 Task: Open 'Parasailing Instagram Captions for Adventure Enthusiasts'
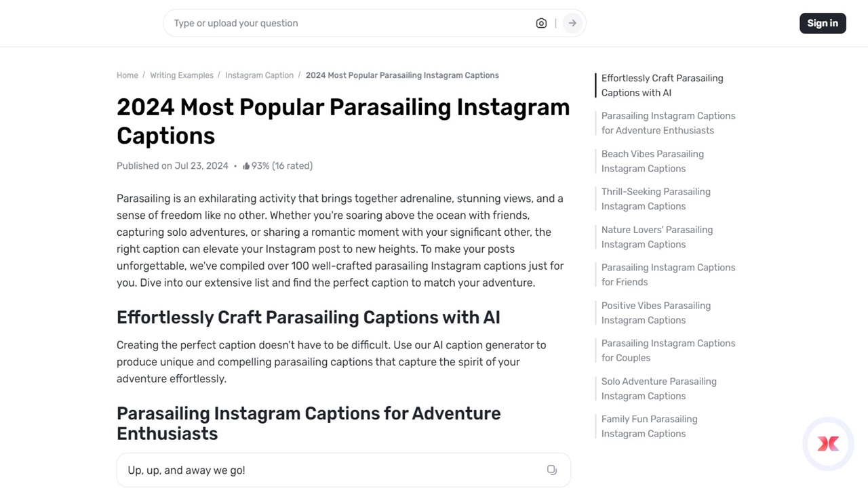[668, 123]
